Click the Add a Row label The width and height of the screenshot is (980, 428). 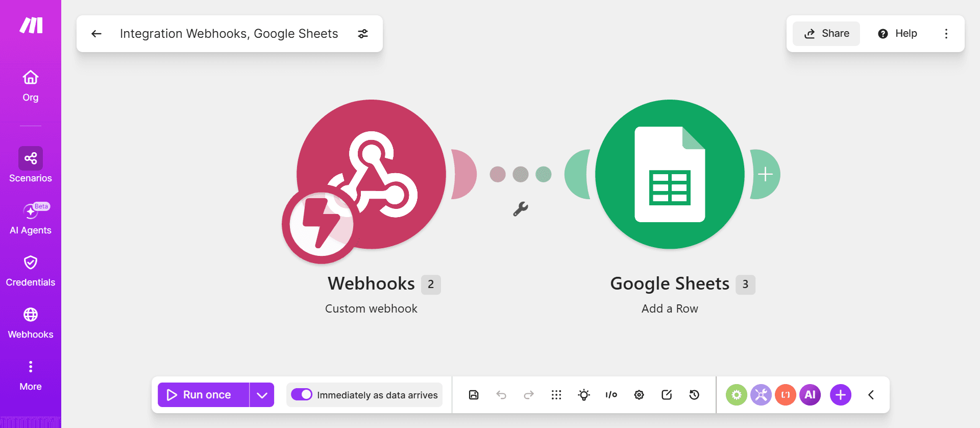(x=670, y=308)
